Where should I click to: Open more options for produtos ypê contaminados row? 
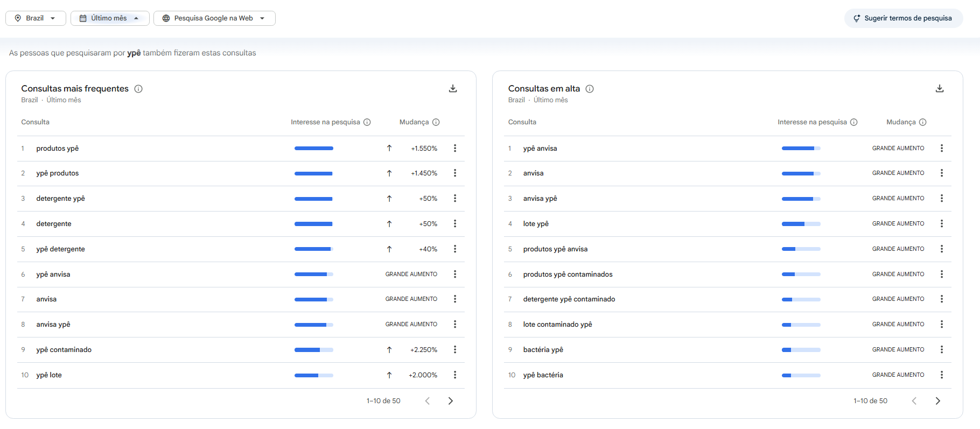[x=942, y=274]
